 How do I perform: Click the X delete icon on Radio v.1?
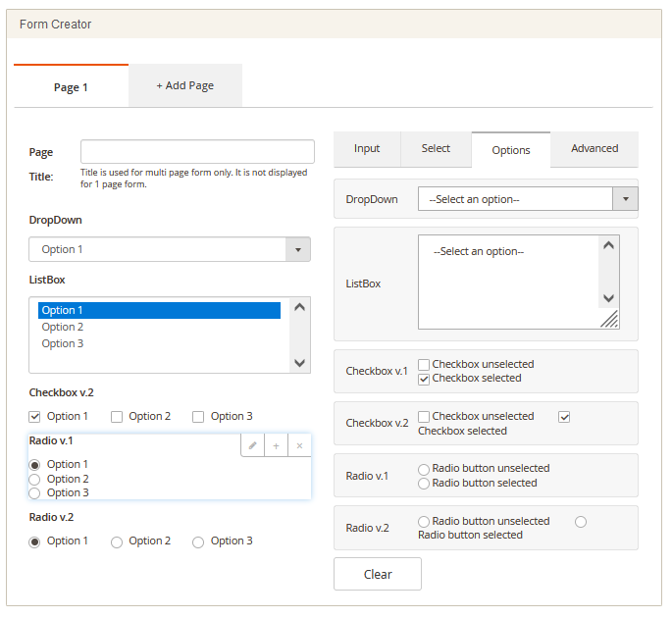coord(299,445)
